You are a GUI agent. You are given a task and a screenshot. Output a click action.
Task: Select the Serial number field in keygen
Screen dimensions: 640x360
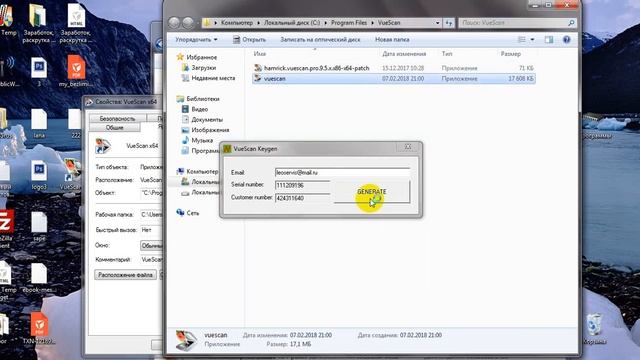tap(303, 185)
